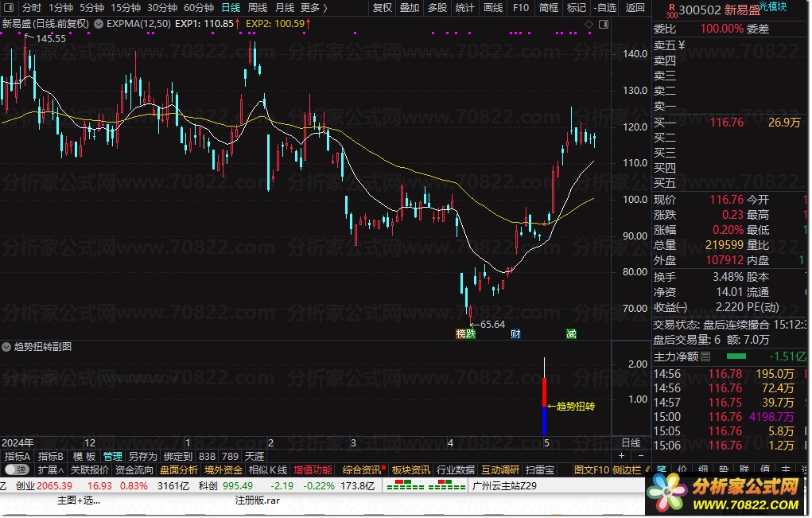Expand the 更多 periods menu
The width and height of the screenshot is (812, 518).
(x=314, y=8)
